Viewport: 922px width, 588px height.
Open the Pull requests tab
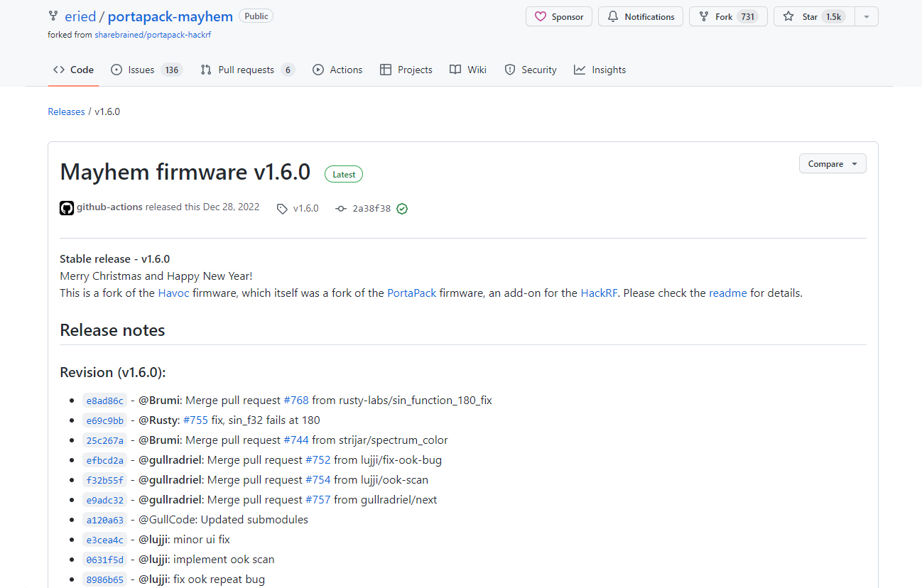click(x=248, y=70)
